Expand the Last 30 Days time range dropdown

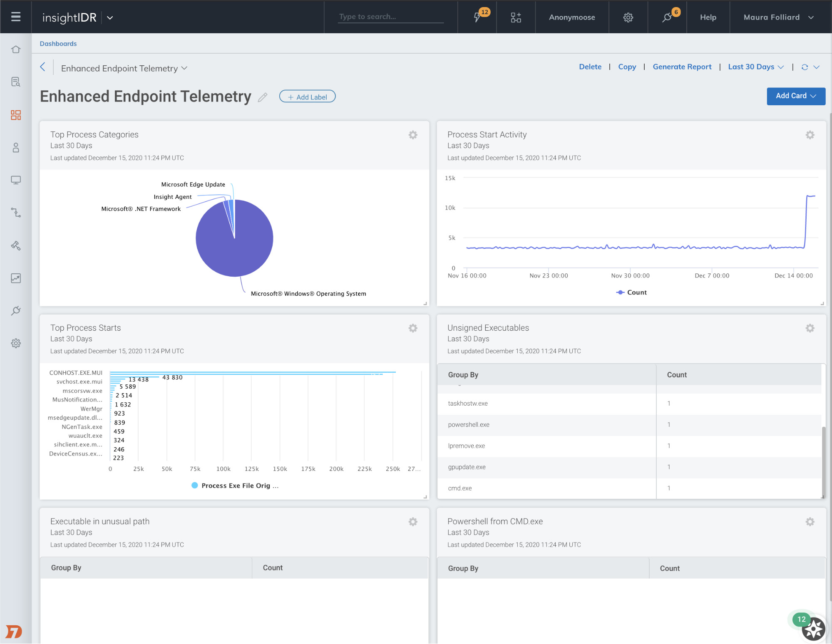coord(755,67)
